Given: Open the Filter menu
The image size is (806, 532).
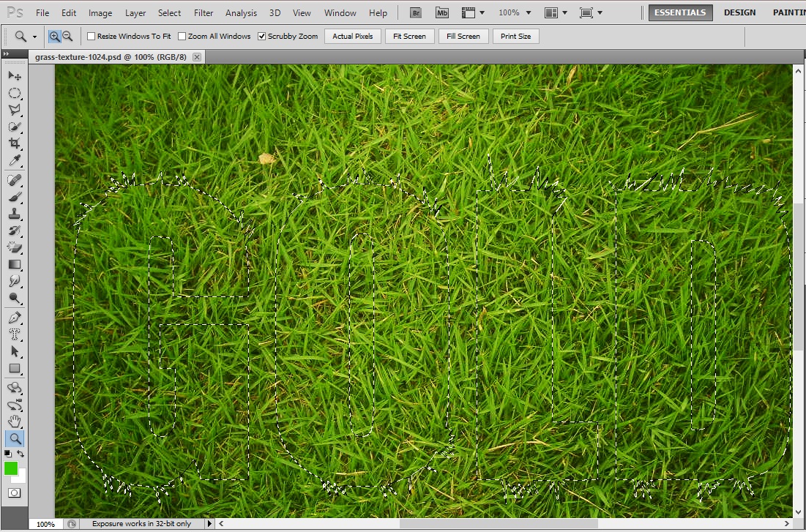Looking at the screenshot, I should (x=203, y=12).
